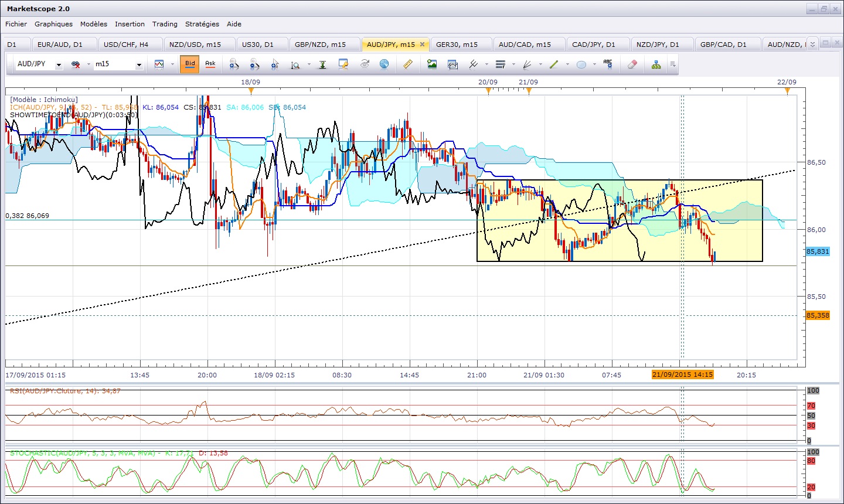Viewport: 844px width, 504px height.
Task: Open the AUD/JPY symbol dropdown
Action: point(59,65)
